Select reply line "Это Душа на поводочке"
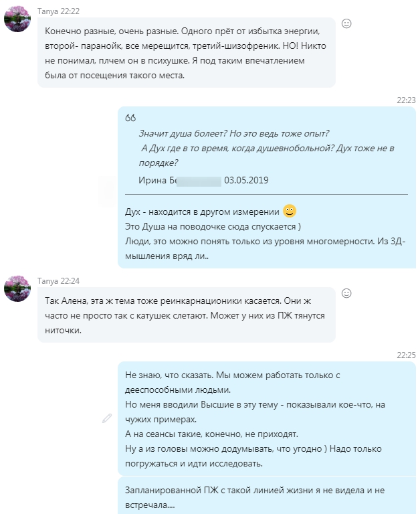This screenshot has height=514, width=420. tap(213, 226)
